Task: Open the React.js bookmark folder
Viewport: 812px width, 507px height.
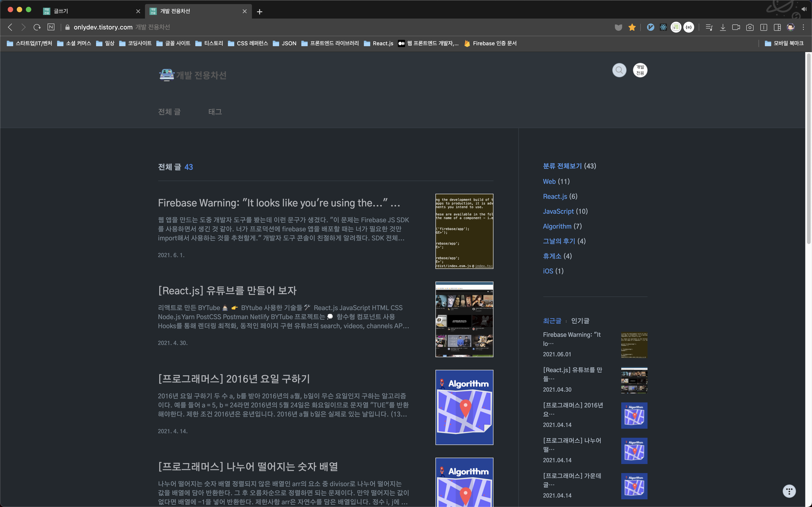Action: click(379, 43)
